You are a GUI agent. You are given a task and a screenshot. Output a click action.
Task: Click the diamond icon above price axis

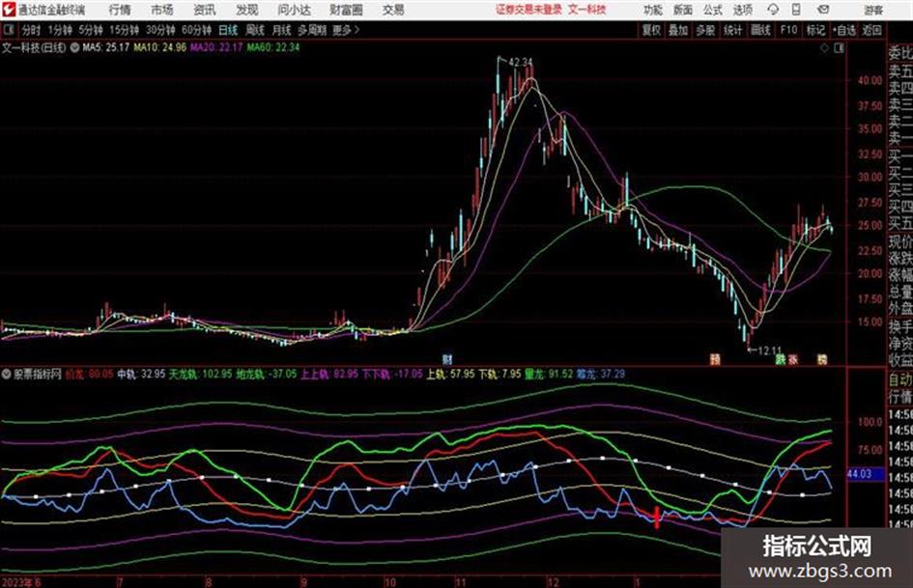[x=824, y=48]
